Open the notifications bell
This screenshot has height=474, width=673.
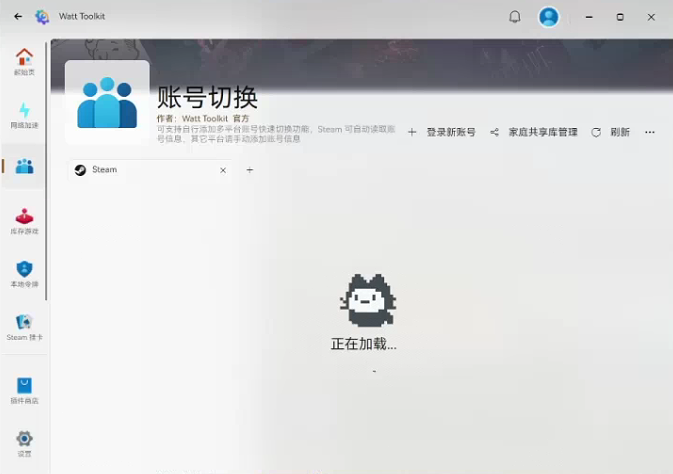[515, 17]
